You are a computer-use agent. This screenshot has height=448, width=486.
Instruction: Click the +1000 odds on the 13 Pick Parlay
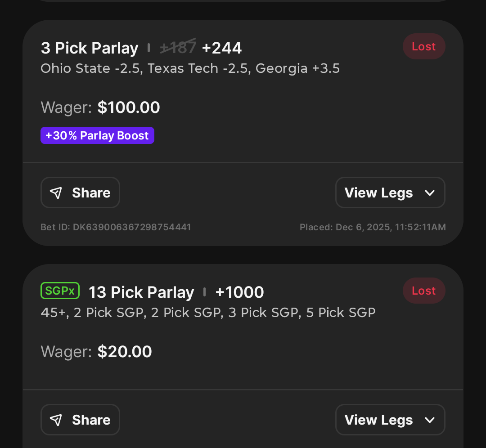pos(239,292)
